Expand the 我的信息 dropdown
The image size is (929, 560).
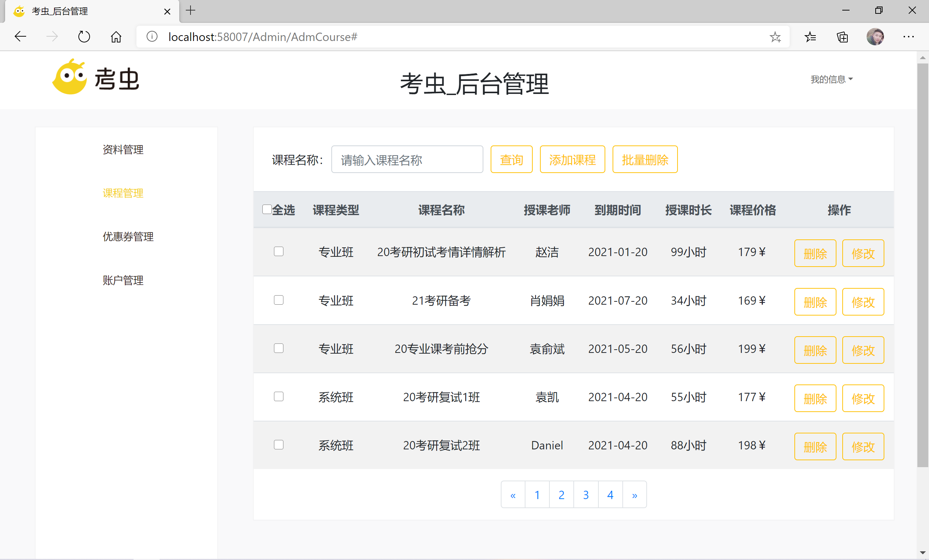pos(831,79)
